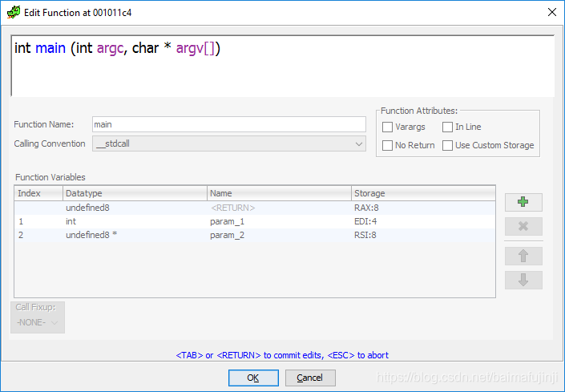Click the RAX:8 storage cell
565x392 pixels.
point(423,208)
